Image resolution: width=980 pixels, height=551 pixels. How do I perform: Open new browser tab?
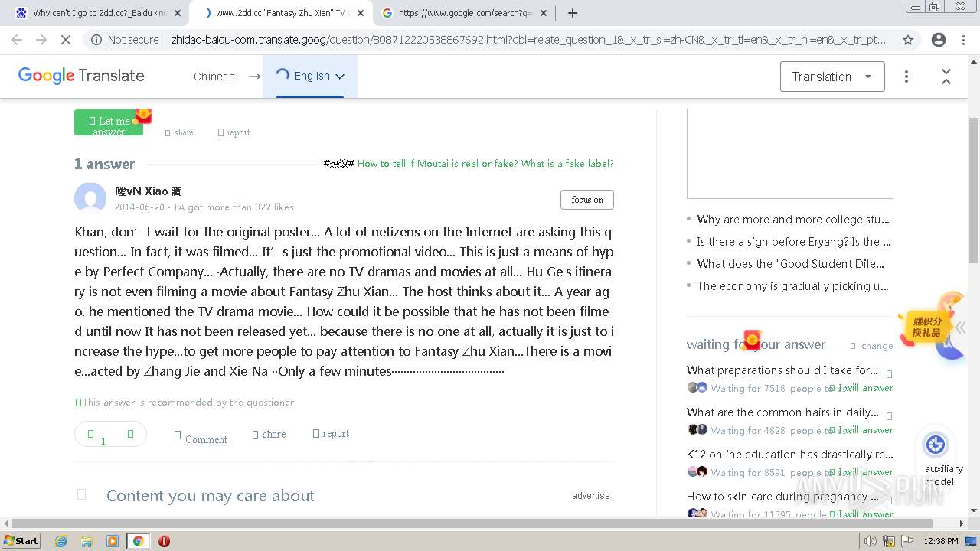click(572, 12)
